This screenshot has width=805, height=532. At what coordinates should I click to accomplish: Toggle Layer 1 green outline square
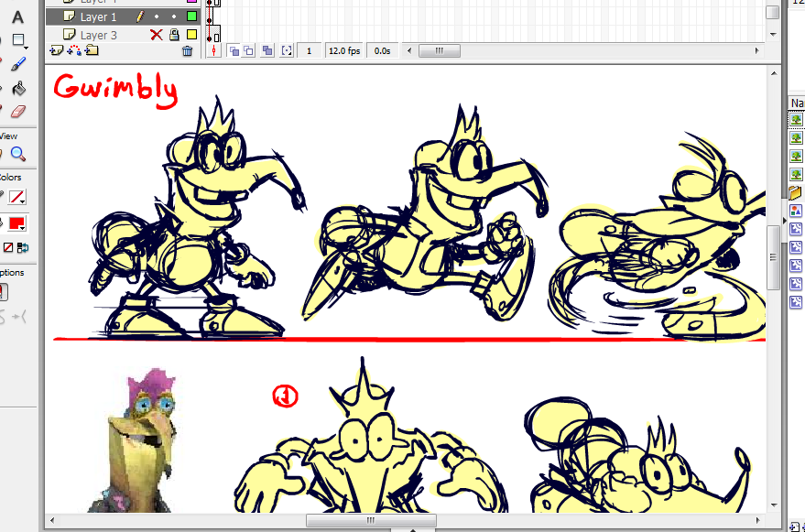pos(191,16)
